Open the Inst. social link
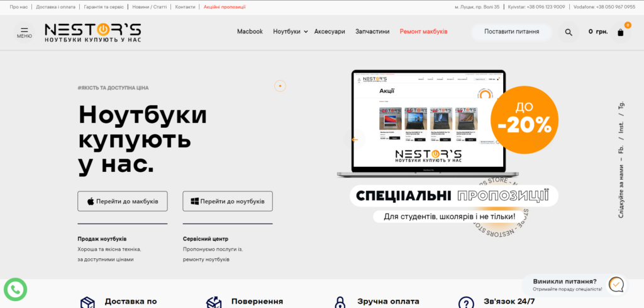The width and height of the screenshot is (644, 308). click(x=621, y=127)
